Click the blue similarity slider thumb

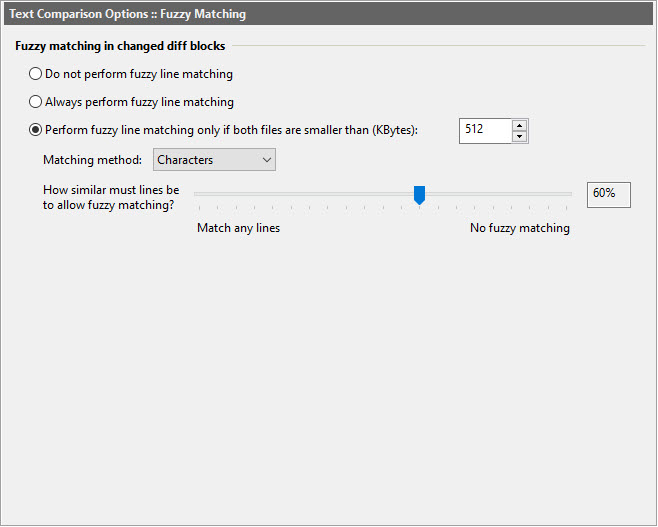(x=419, y=194)
